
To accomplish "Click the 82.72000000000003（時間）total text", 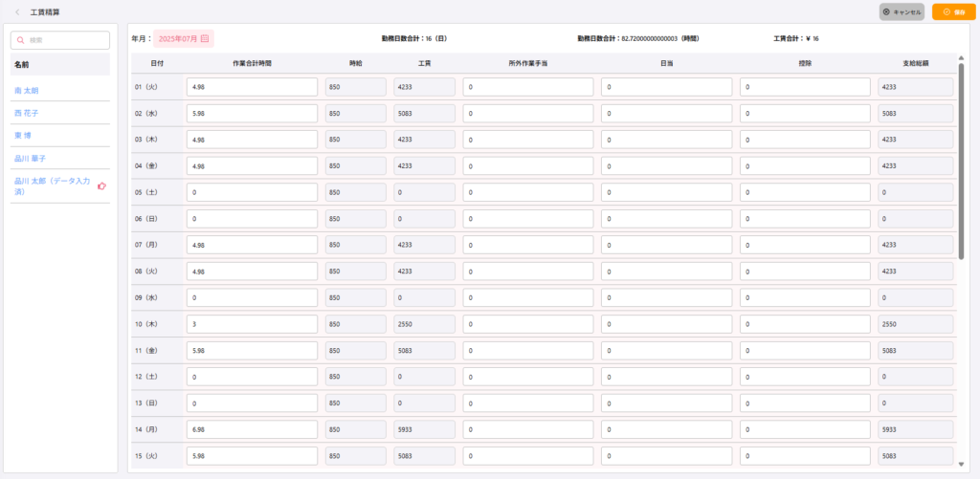I will pyautogui.click(x=660, y=38).
